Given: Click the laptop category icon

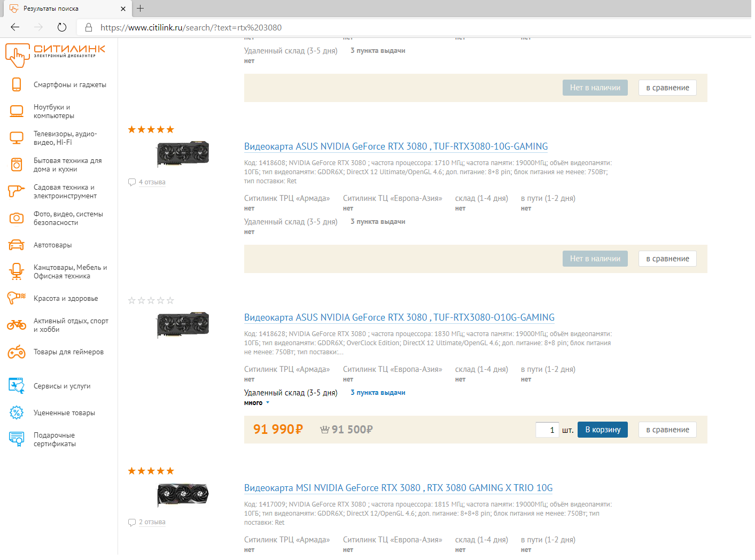Looking at the screenshot, I should coord(17,111).
